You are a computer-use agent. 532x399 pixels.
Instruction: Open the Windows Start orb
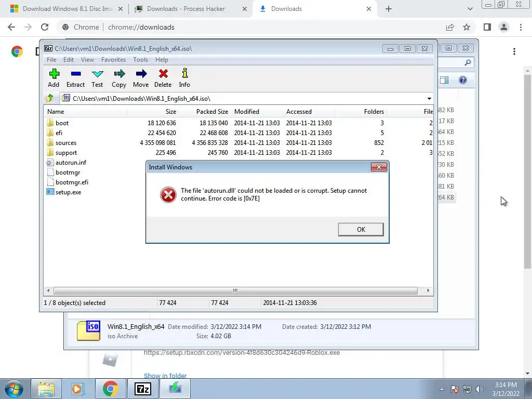(14, 389)
